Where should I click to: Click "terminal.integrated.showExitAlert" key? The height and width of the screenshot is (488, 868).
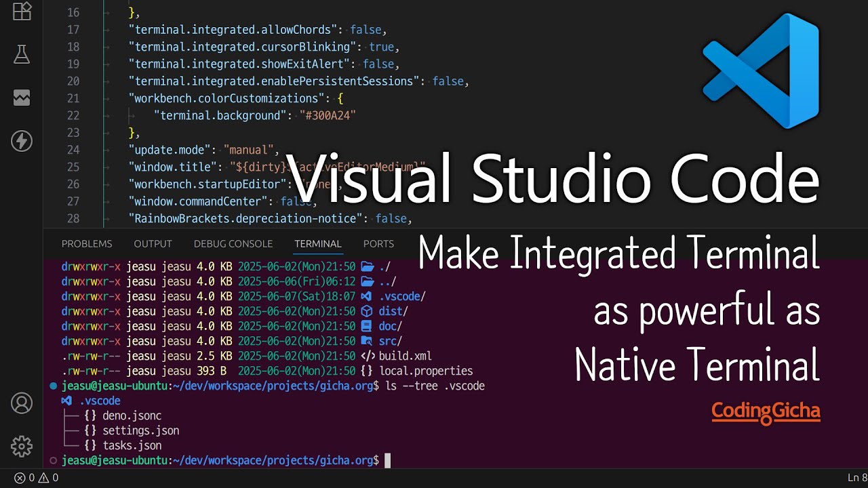tap(239, 64)
